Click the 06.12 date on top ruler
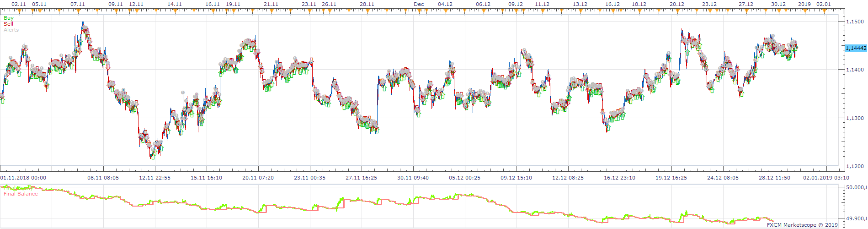This screenshot has width=868, height=229. 483,4
